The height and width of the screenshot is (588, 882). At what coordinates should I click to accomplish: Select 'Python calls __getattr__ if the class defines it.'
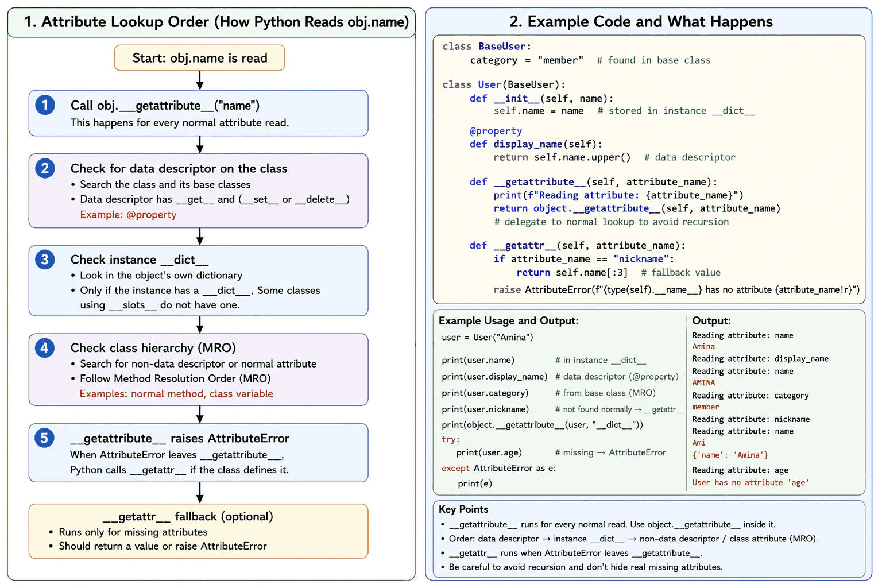pos(179,470)
